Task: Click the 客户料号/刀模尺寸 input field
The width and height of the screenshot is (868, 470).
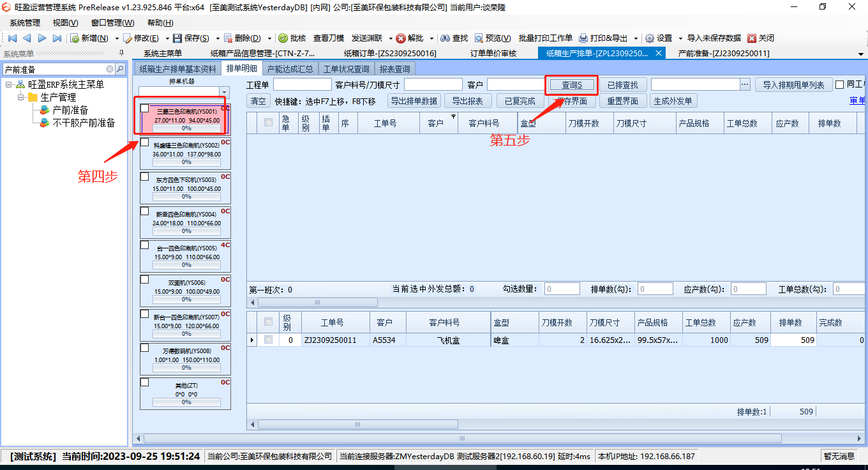Action: 433,84
